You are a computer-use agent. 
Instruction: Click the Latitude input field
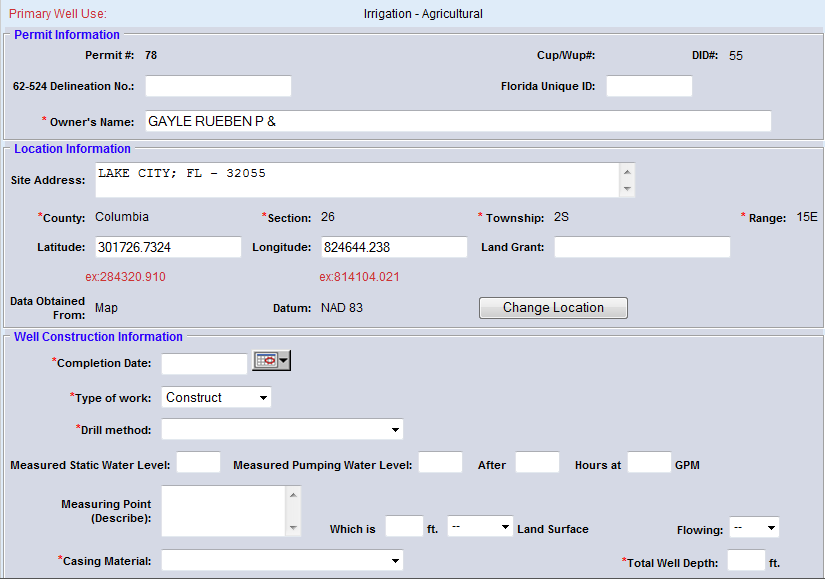[168, 248]
